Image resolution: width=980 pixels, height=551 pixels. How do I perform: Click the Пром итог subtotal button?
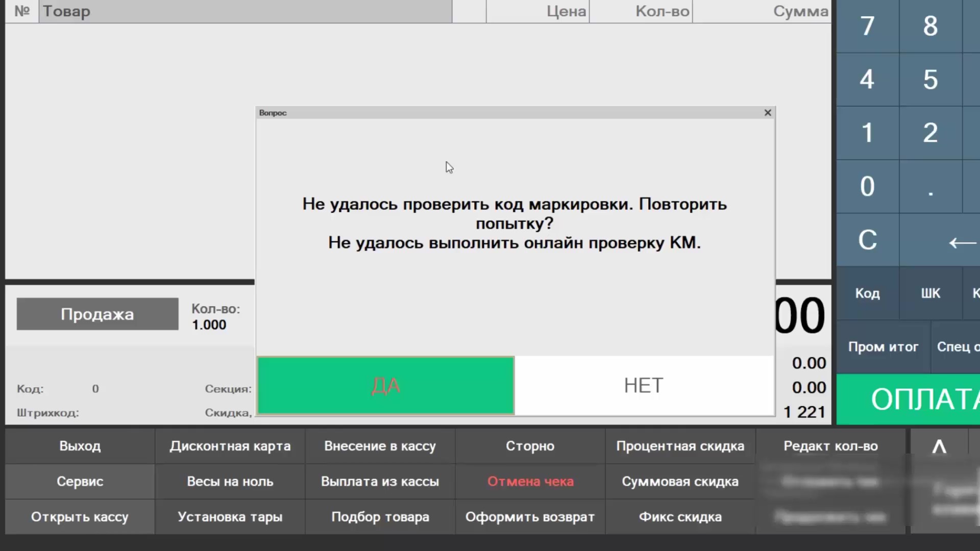point(883,347)
